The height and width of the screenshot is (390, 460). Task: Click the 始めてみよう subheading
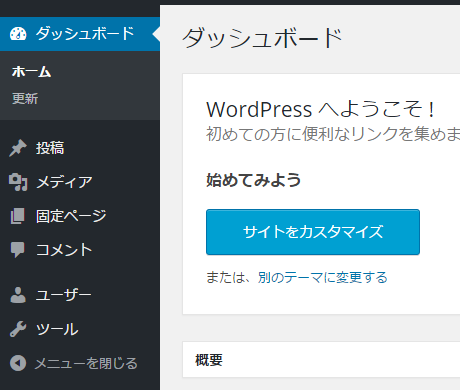pyautogui.click(x=253, y=180)
